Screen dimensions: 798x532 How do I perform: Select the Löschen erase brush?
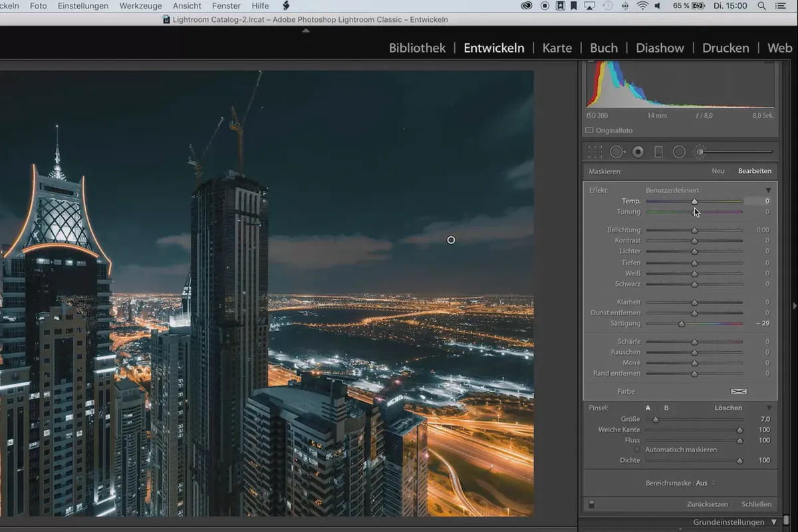point(728,408)
